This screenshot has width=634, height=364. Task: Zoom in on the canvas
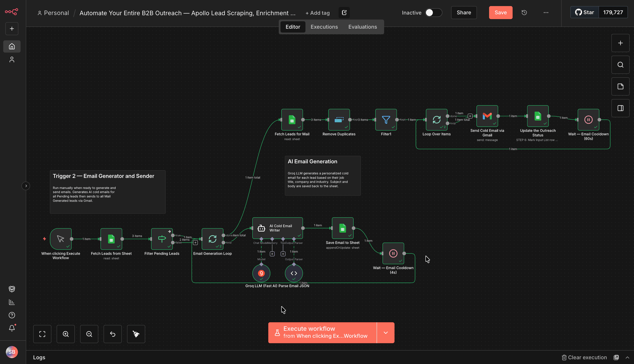tap(66, 334)
